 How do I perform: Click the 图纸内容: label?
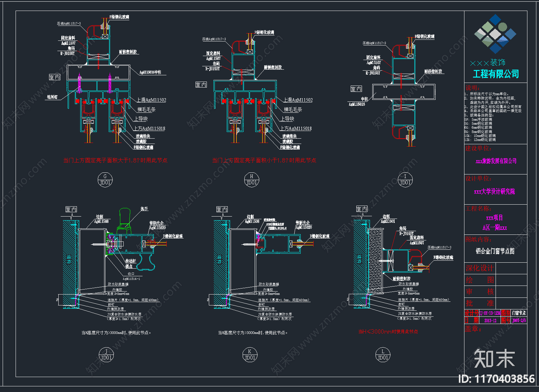478,239
